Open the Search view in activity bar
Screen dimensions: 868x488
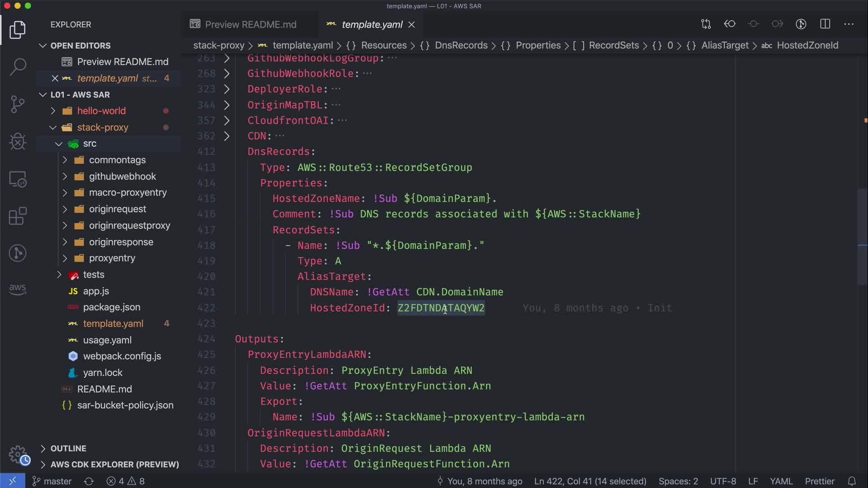tap(18, 67)
